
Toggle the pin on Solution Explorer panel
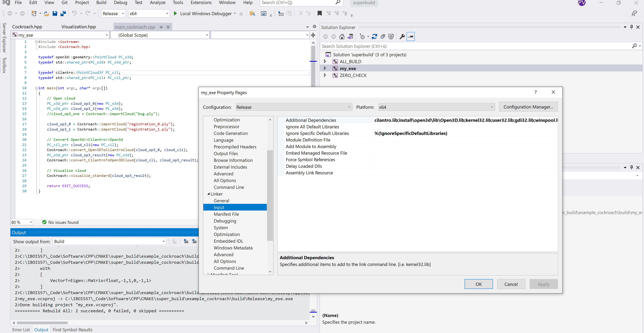(x=631, y=27)
